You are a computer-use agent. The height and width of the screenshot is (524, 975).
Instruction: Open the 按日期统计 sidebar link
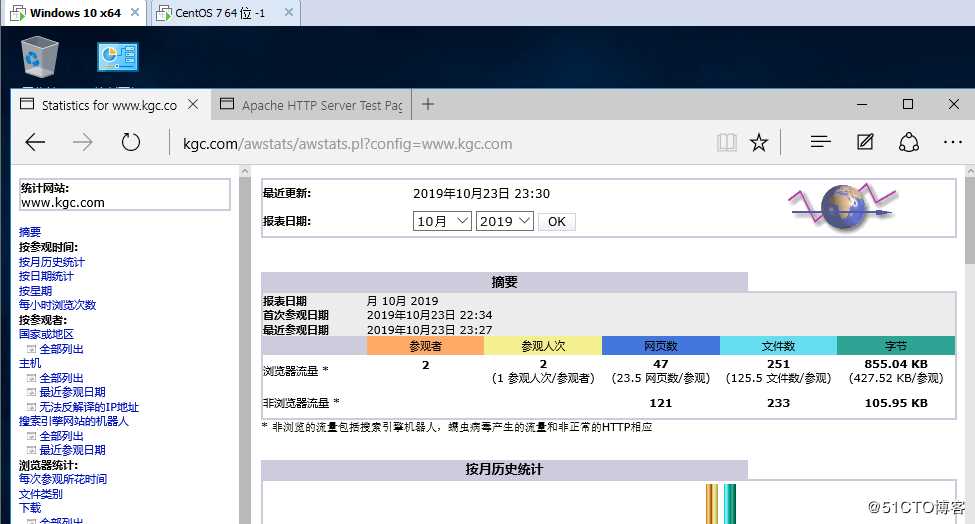46,276
